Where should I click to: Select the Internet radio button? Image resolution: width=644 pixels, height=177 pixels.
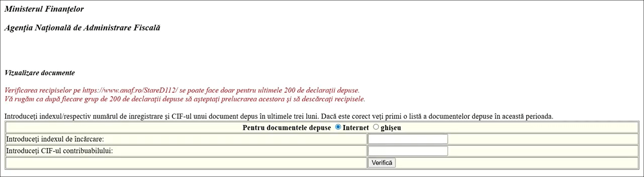point(338,127)
